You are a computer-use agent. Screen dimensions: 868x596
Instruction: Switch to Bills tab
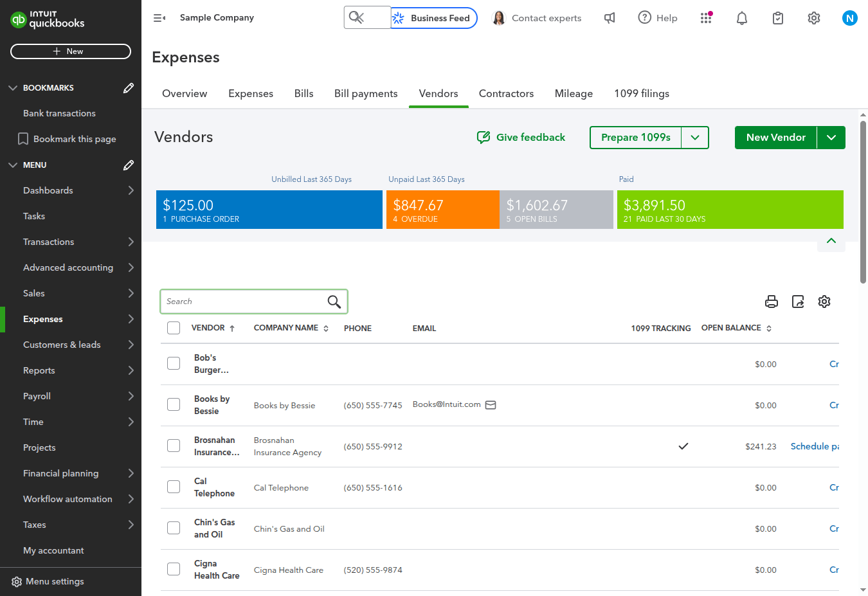[x=304, y=94]
